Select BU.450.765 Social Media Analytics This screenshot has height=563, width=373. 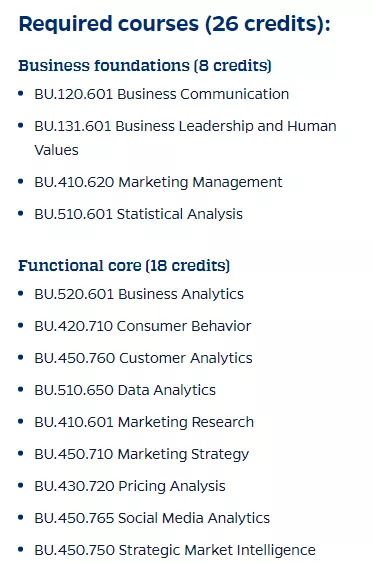[x=152, y=518]
